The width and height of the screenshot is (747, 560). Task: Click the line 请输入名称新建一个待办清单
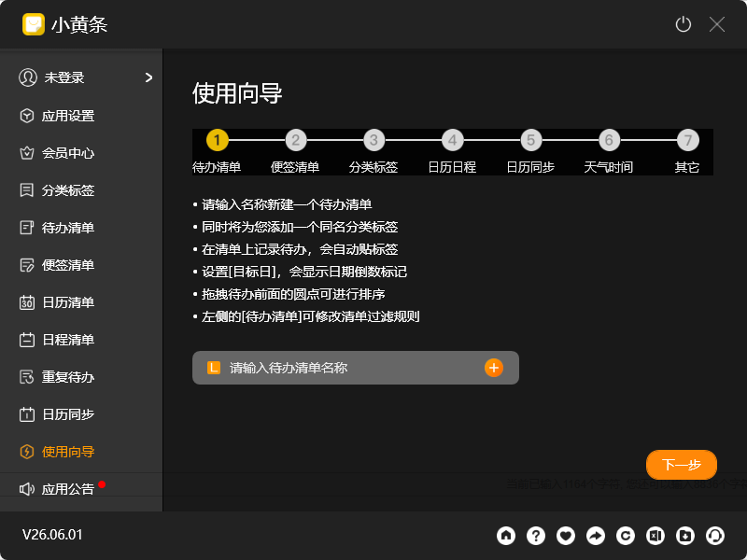point(287,204)
